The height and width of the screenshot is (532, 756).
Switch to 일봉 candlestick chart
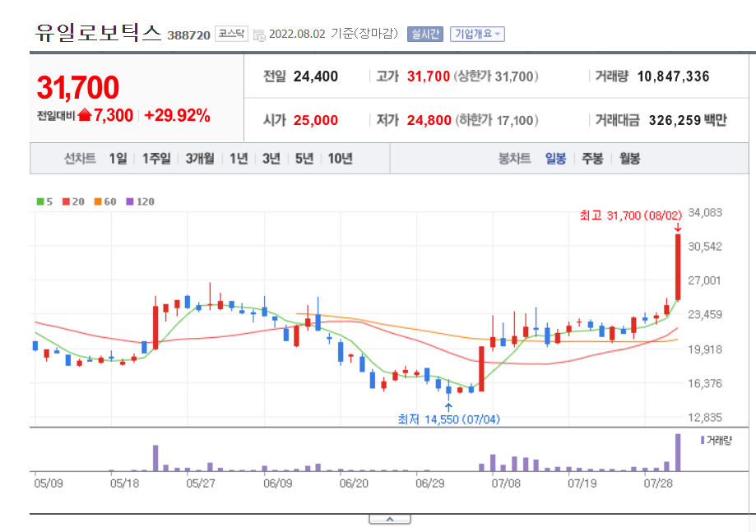[555, 158]
